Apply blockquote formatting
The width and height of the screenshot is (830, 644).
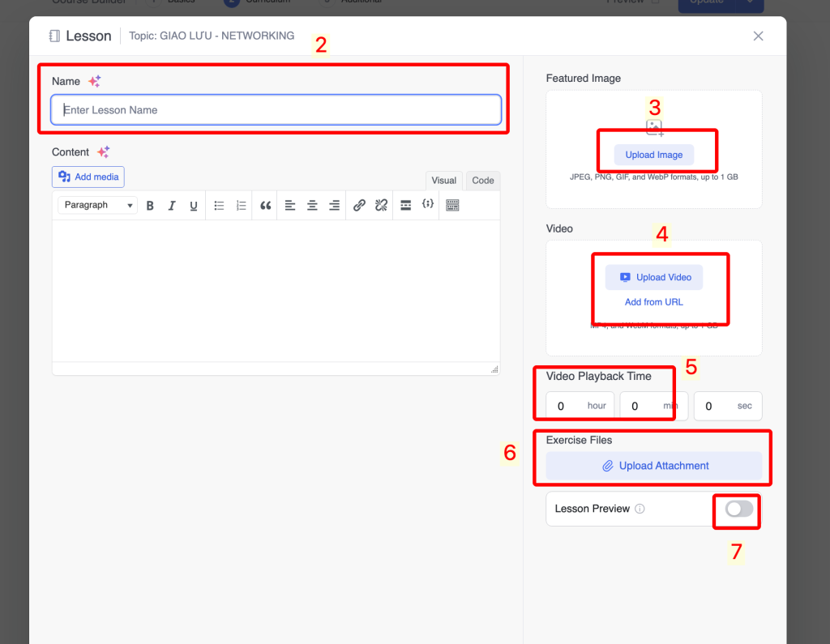pyautogui.click(x=265, y=206)
